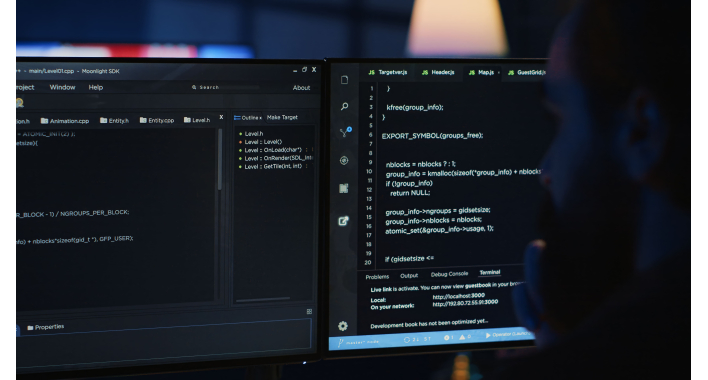Click the errors count icon in the status bar
The image size is (708, 380).
tap(447, 338)
